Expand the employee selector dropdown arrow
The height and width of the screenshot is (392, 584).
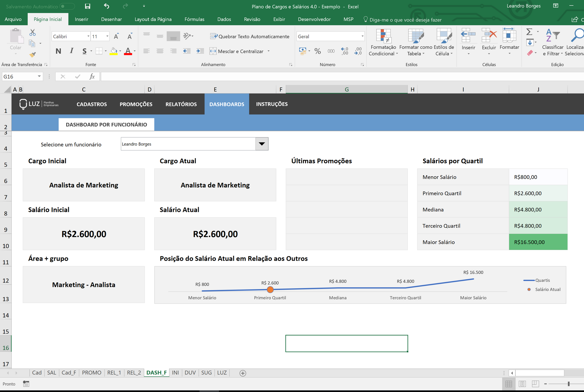tap(262, 144)
